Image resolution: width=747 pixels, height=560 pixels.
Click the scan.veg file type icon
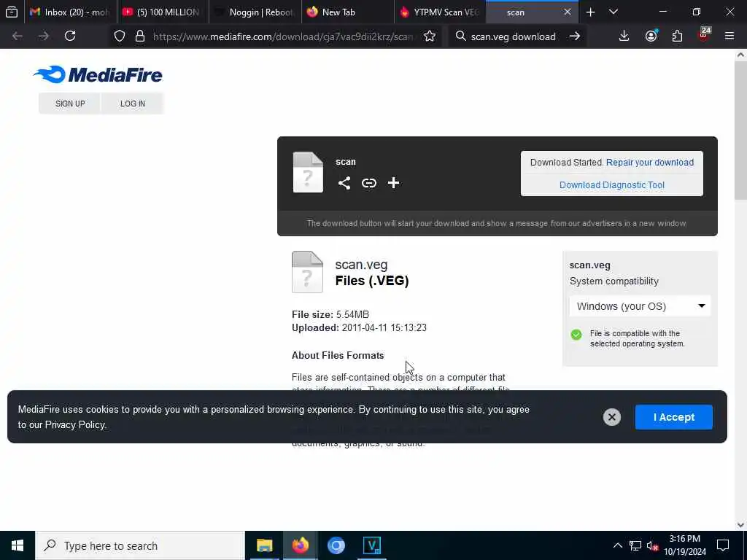pyautogui.click(x=307, y=272)
